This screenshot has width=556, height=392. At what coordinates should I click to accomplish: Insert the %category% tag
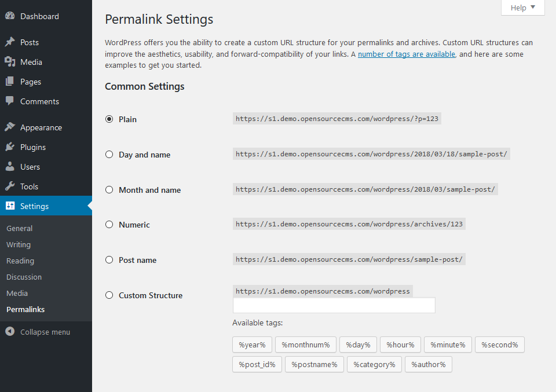[374, 365]
